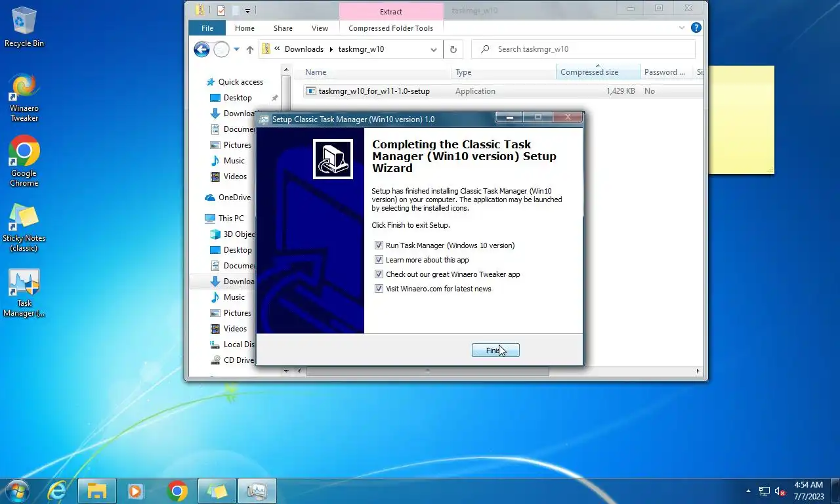
Task: Uncheck Visit Winaero.com for latest news
Action: [379, 289]
